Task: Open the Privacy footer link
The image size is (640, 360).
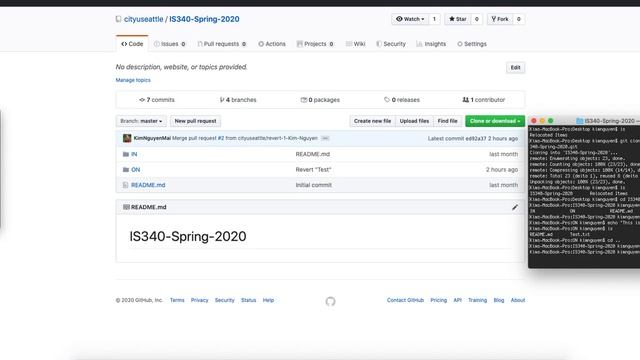Action: point(200,300)
